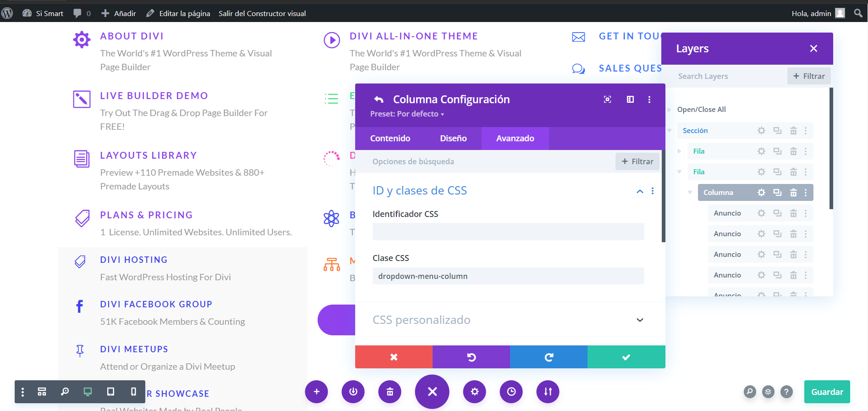This screenshot has height=411, width=868.
Task: Open settings for the Columna layer
Action: click(761, 193)
